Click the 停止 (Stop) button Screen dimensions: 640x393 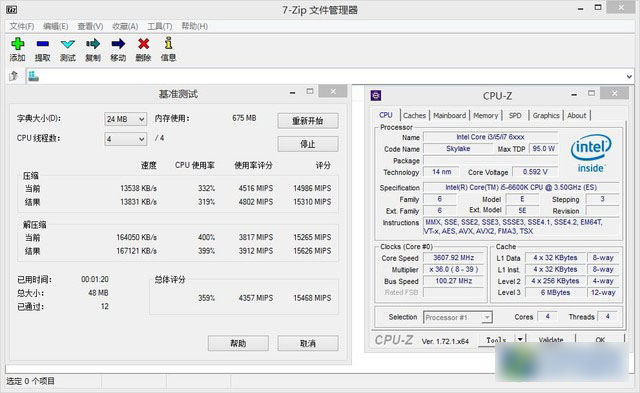click(x=308, y=144)
